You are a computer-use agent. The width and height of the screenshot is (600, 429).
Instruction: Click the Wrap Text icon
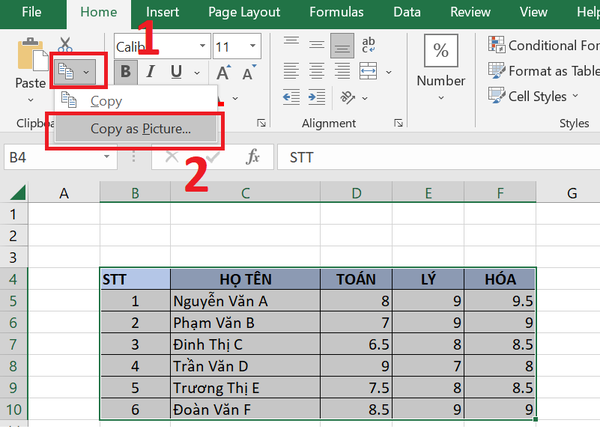point(368,45)
